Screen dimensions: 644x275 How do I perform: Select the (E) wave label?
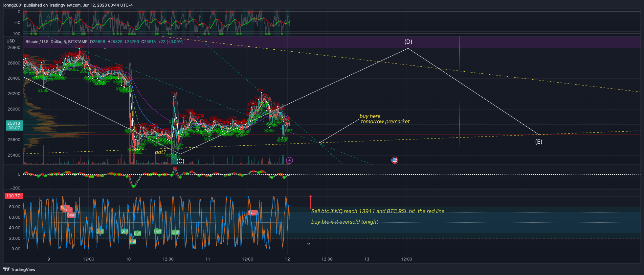(x=539, y=142)
